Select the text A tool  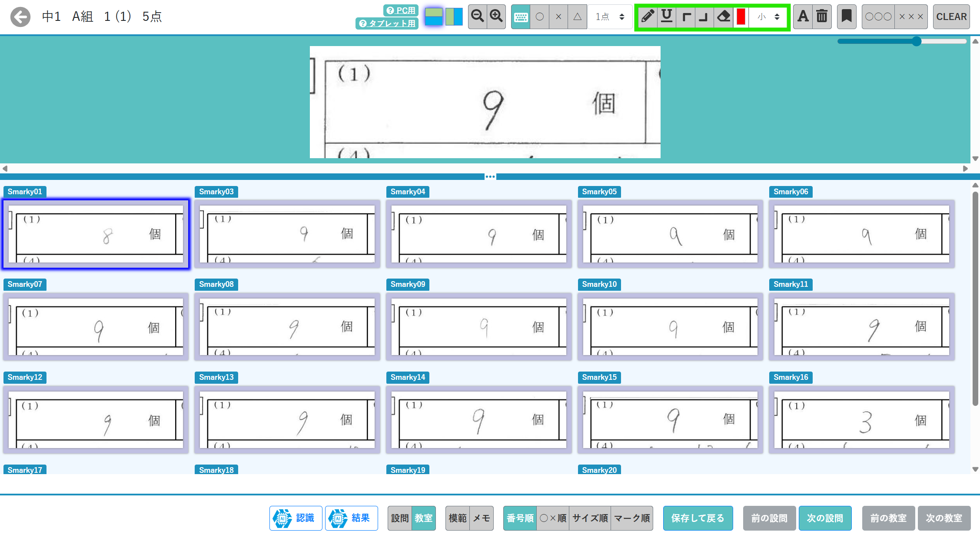coord(803,17)
